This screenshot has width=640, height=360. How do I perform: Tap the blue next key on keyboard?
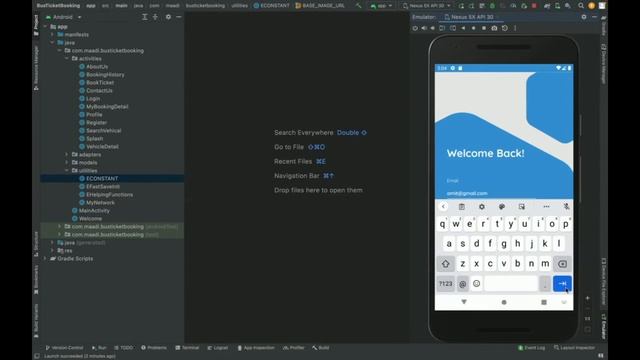tap(562, 283)
